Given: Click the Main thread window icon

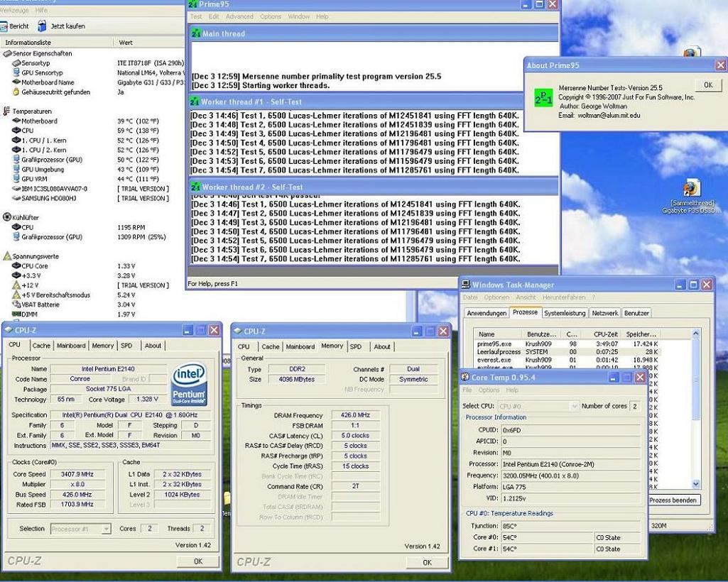Looking at the screenshot, I should (x=196, y=33).
